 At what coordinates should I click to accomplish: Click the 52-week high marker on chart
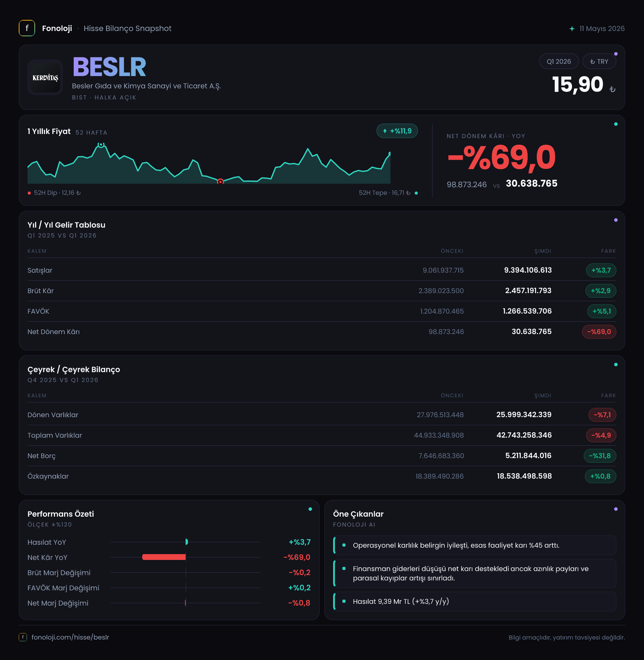click(101, 145)
